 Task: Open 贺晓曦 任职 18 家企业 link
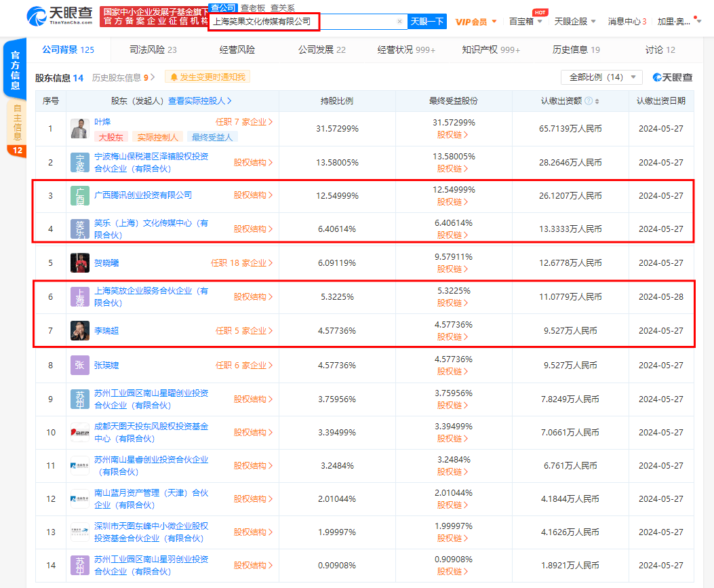click(x=242, y=262)
